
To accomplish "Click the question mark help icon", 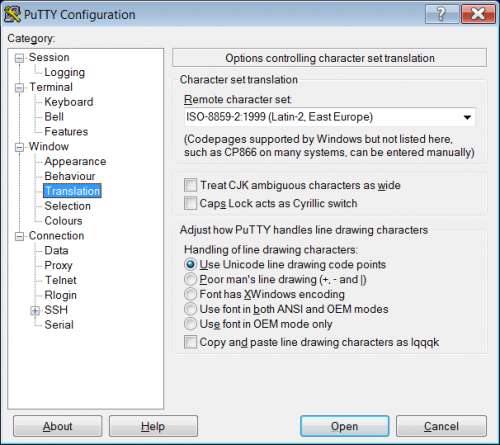I will click(x=442, y=14).
